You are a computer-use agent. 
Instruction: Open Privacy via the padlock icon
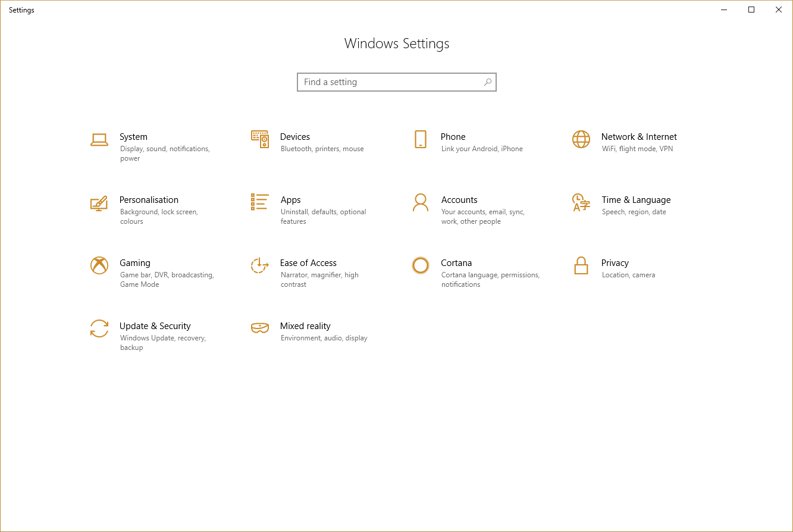[581, 266]
